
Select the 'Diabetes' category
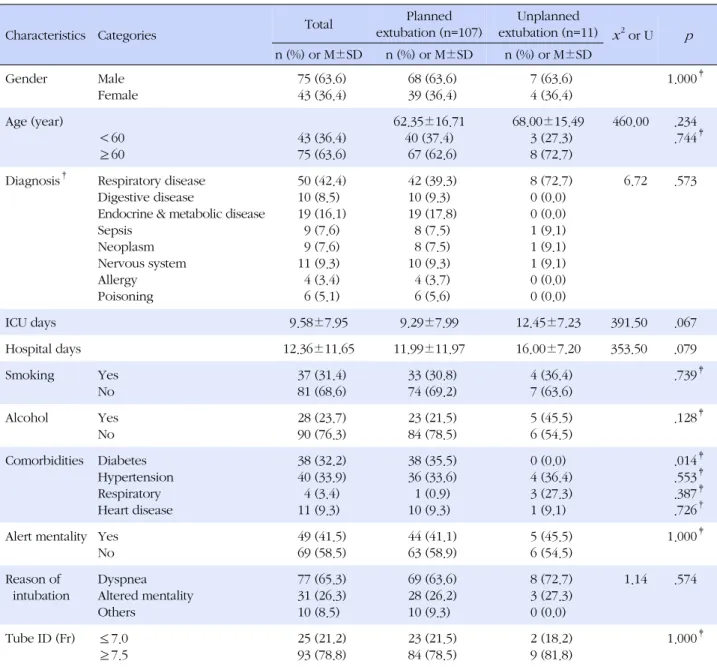point(122,461)
